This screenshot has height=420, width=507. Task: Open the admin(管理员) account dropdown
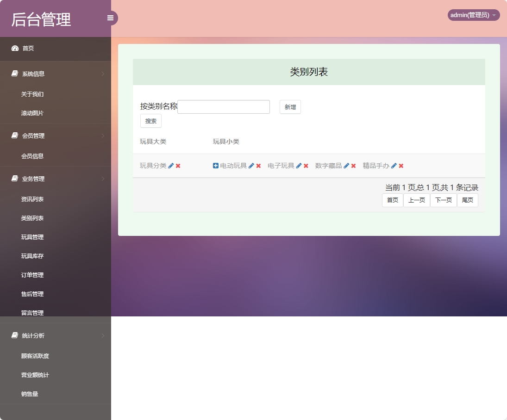[473, 14]
